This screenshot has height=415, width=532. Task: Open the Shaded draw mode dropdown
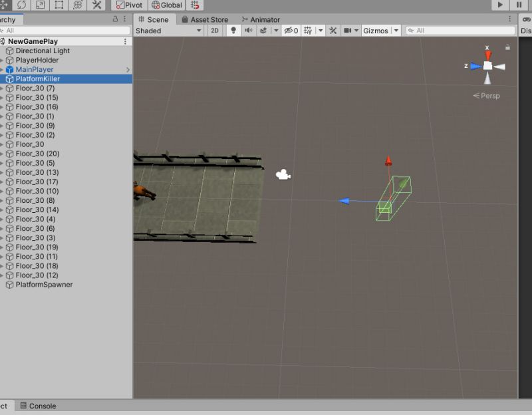click(x=166, y=30)
